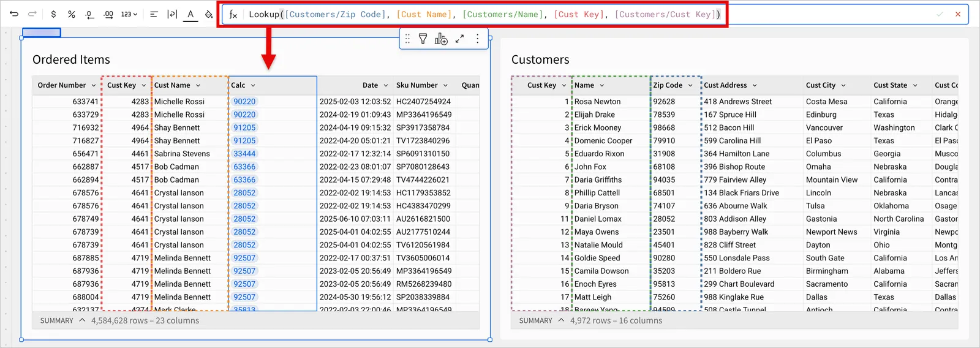
Task: Add a child chart element
Action: point(441,39)
